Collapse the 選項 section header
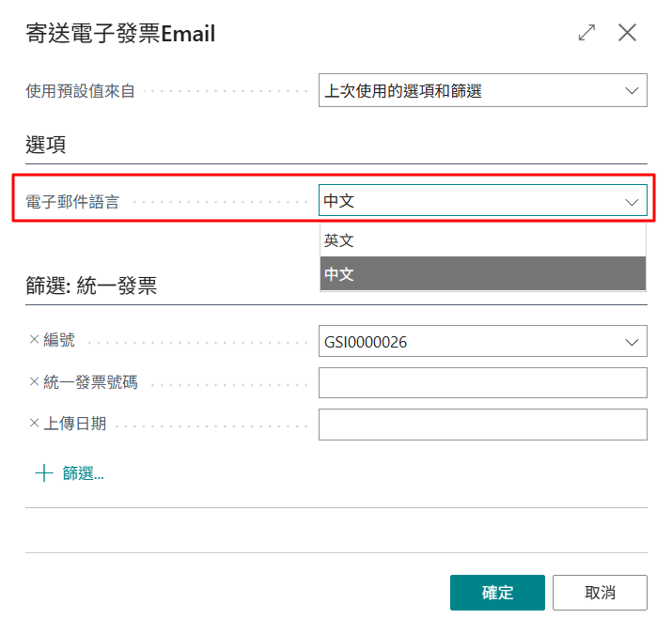The width and height of the screenshot is (672, 634). 45,145
